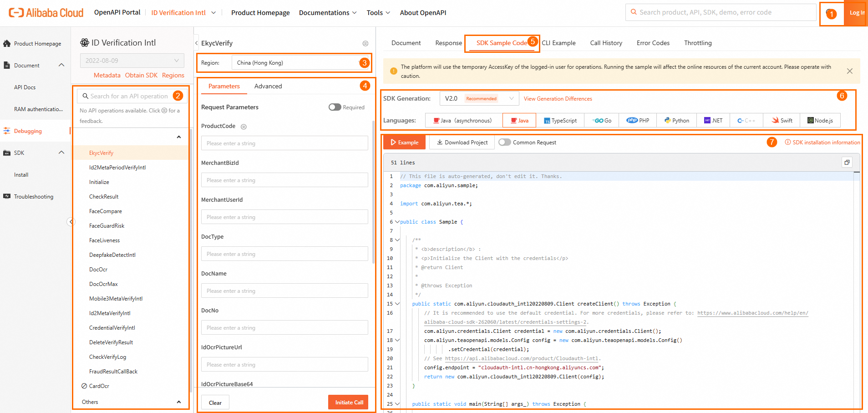This screenshot has height=413, width=868.
Task: Open the Region China (Hong Kong) dropdown
Action: point(300,63)
